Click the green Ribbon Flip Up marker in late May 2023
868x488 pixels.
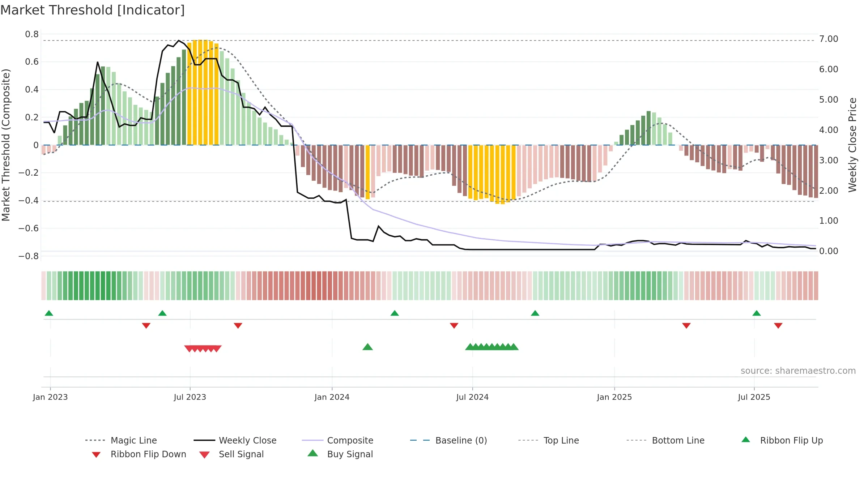tap(162, 313)
